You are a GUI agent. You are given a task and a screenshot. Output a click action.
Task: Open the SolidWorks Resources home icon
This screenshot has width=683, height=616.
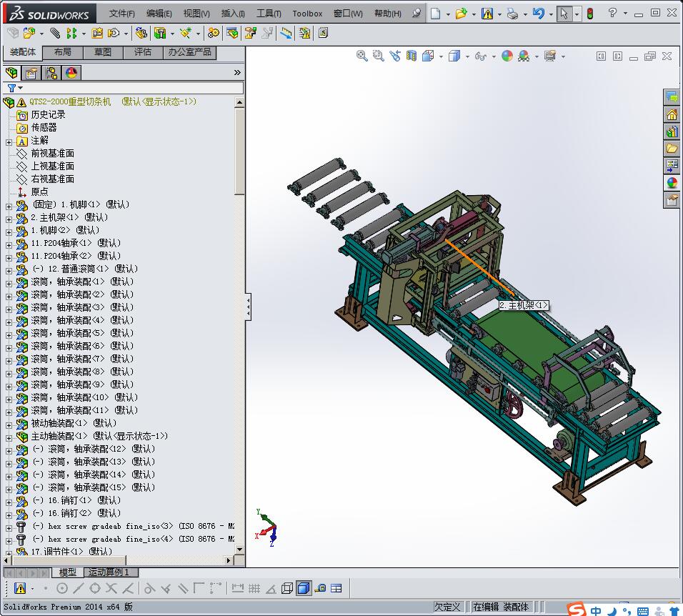672,114
